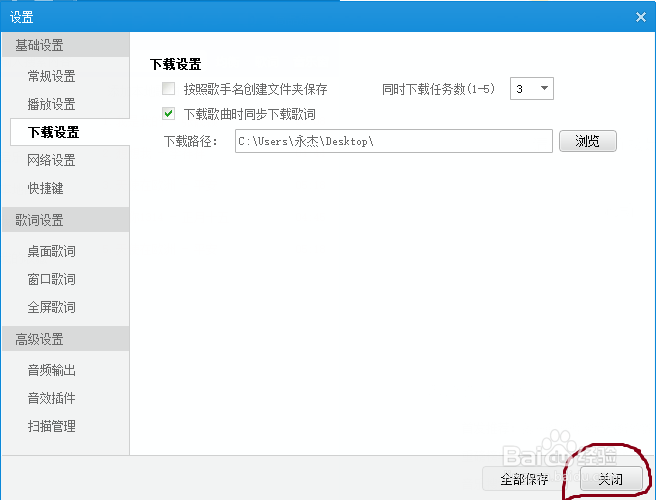
Task: Click the 下载设置 heading text
Action: (x=176, y=64)
